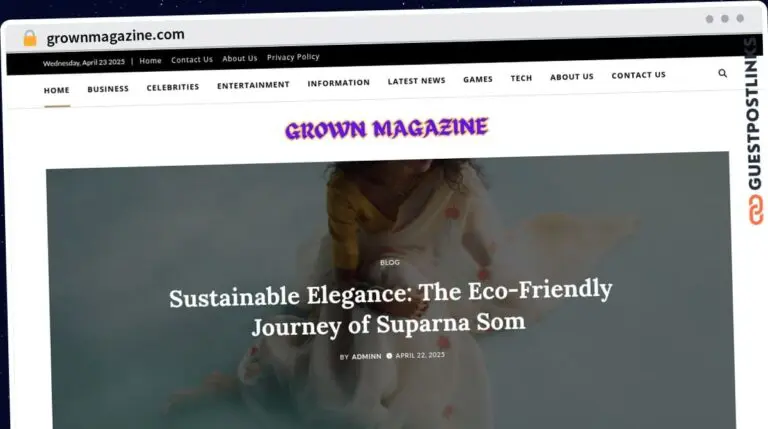Click the Guestpostlinks chain logo icon

pos(755,210)
